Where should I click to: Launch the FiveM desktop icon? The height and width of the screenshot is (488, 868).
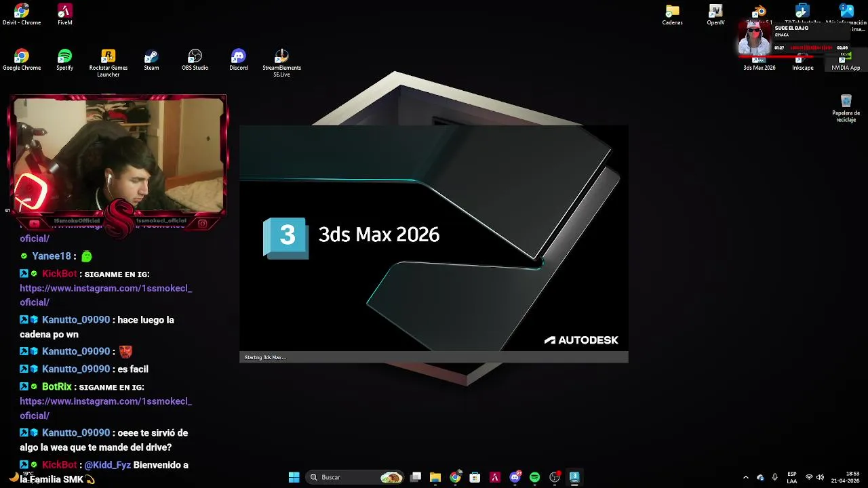coord(65,14)
